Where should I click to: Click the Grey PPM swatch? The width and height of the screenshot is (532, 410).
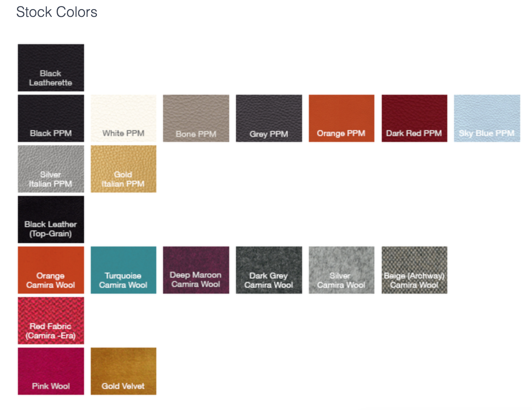[x=269, y=118]
